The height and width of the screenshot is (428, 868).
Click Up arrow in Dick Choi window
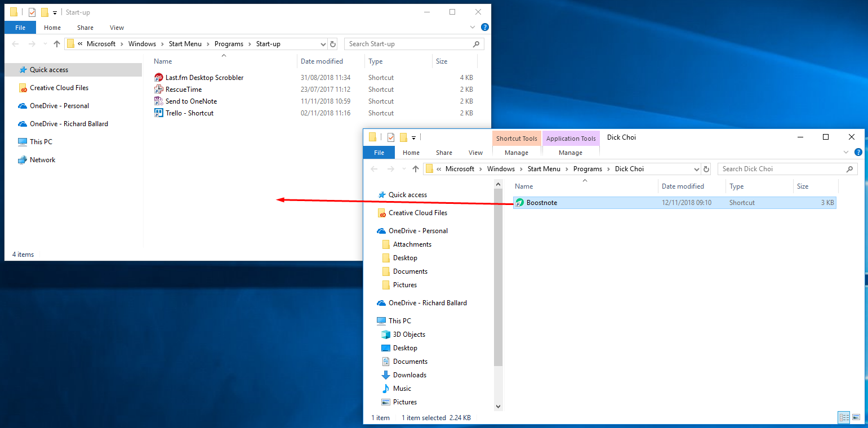click(x=416, y=169)
